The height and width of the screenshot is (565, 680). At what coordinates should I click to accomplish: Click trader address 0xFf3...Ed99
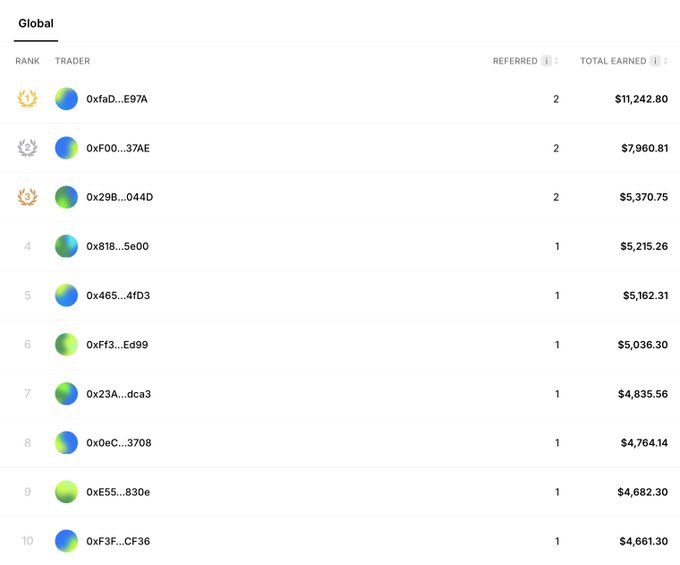(117, 344)
